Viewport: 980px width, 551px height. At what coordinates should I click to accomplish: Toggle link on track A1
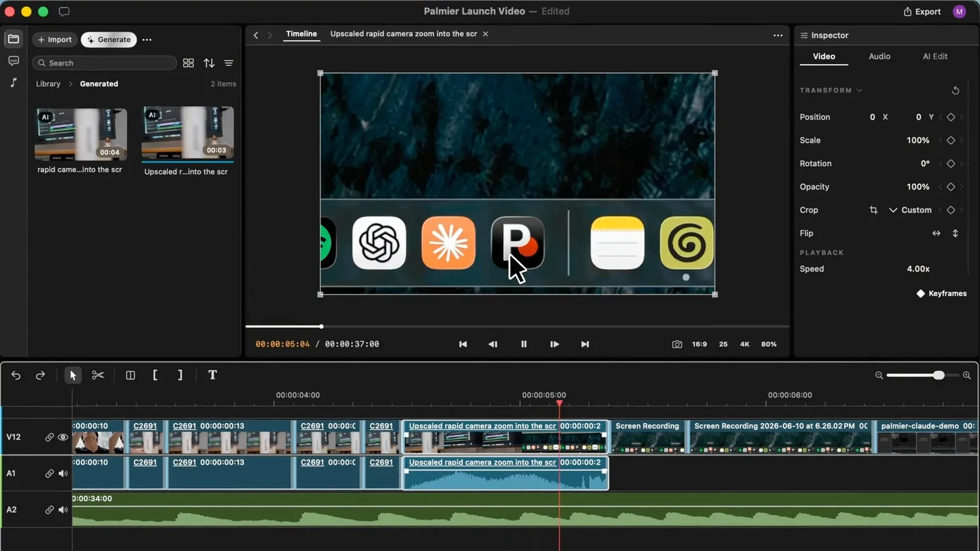coord(50,473)
